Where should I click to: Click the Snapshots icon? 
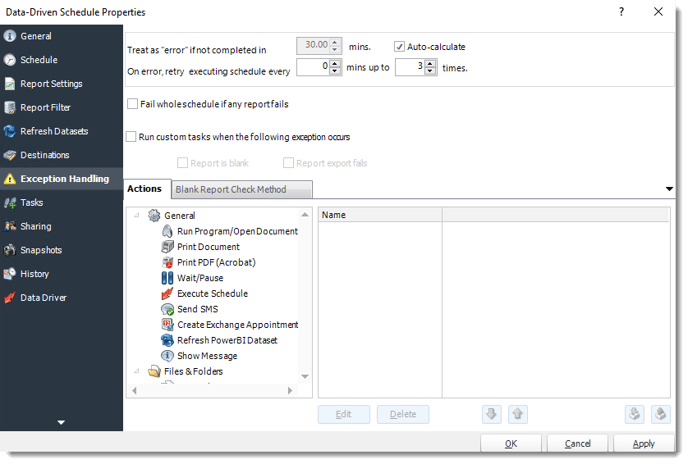pyautogui.click(x=10, y=250)
